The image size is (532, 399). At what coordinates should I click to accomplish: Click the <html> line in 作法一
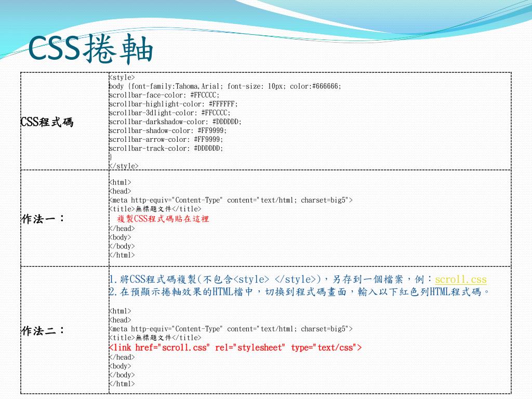(x=120, y=182)
